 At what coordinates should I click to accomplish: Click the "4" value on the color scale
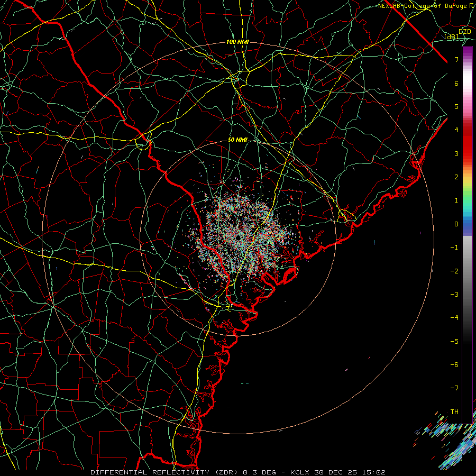(456, 130)
